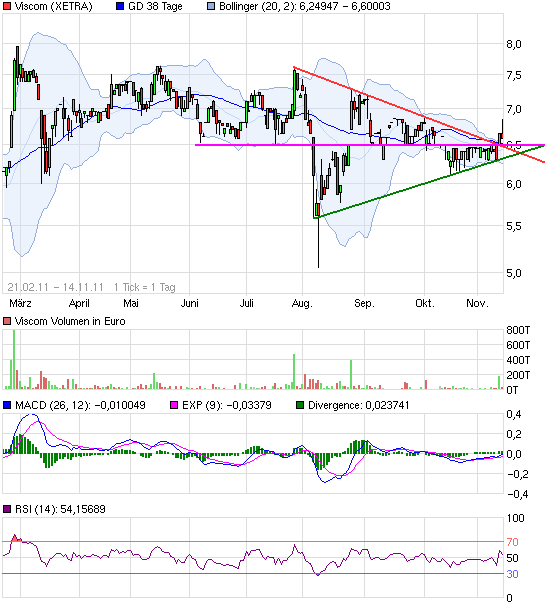
Task: Click the 'April' month axis label
Action: (79, 303)
